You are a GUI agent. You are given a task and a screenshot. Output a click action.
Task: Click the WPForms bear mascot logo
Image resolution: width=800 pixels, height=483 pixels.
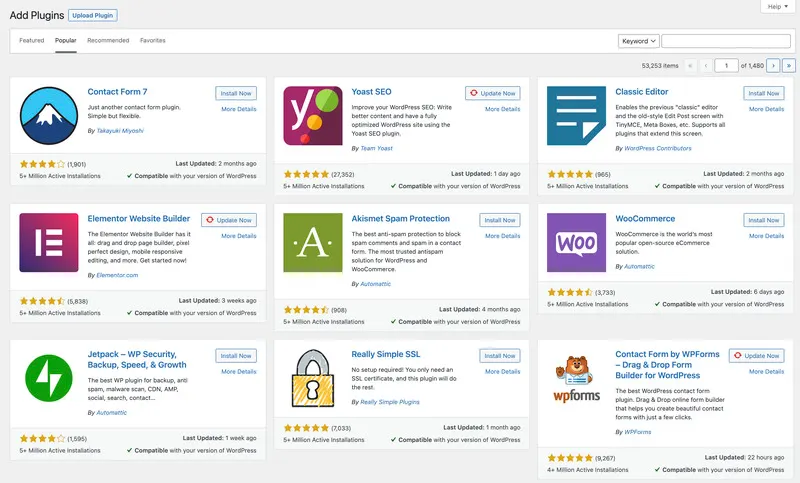(x=577, y=378)
